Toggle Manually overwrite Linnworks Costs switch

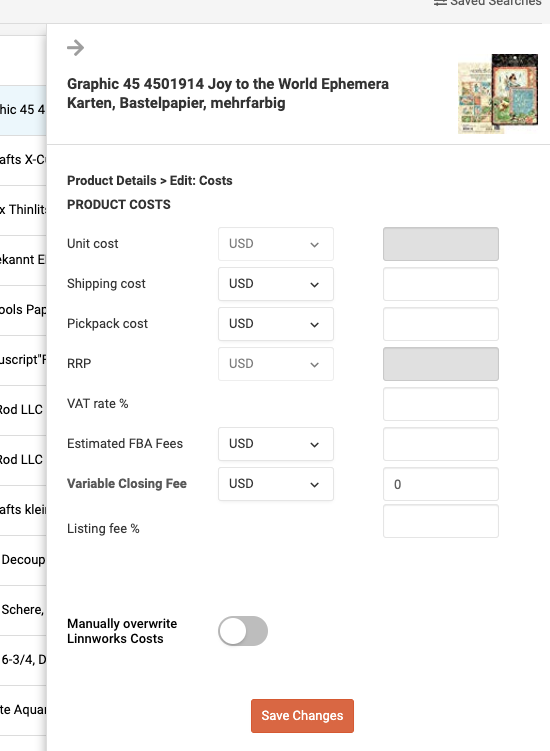tap(243, 631)
